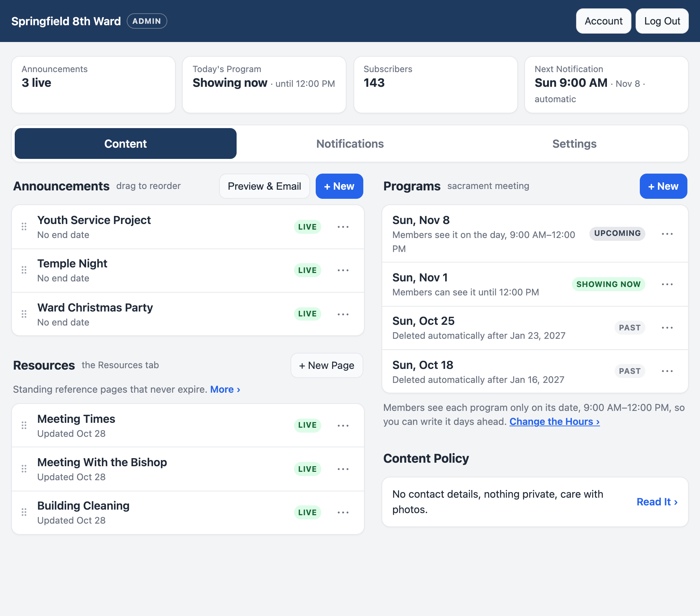Grab the drag handle for Ward Christmas Party
Screen dimensions: 700x616
[24, 314]
